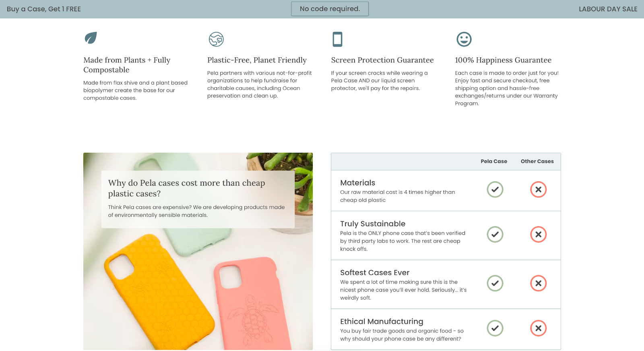Click the Screen Protection Guarantee heading
The image size is (644, 351).
tap(382, 60)
